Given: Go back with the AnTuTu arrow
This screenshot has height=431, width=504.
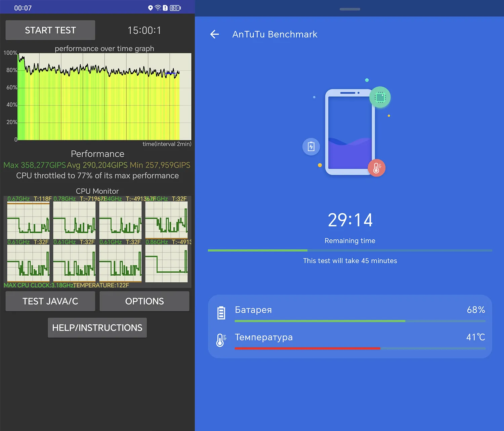Looking at the screenshot, I should [214, 34].
